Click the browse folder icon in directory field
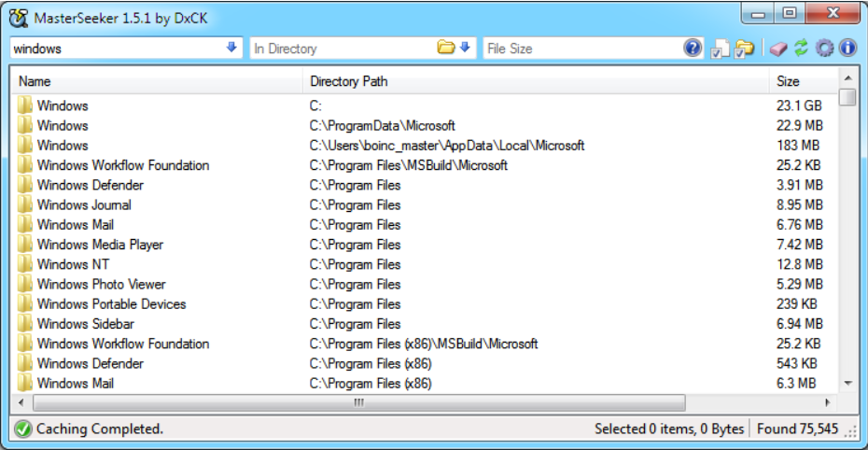 [446, 48]
